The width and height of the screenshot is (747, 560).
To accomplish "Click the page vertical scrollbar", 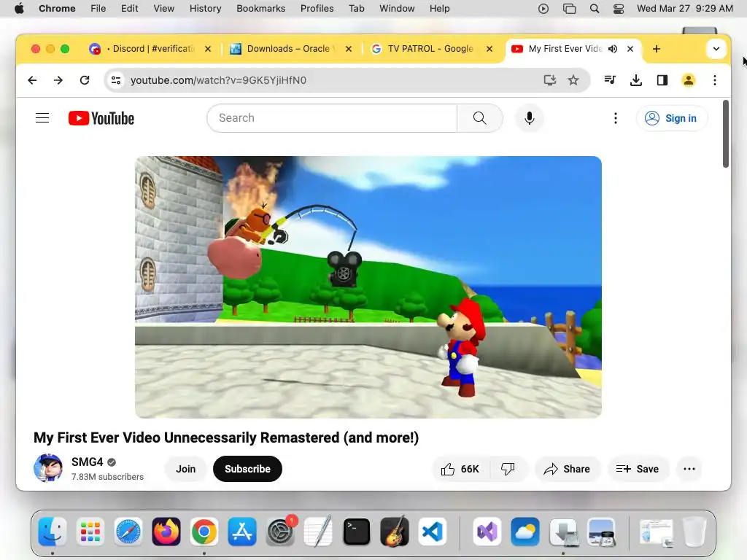I will [726, 133].
